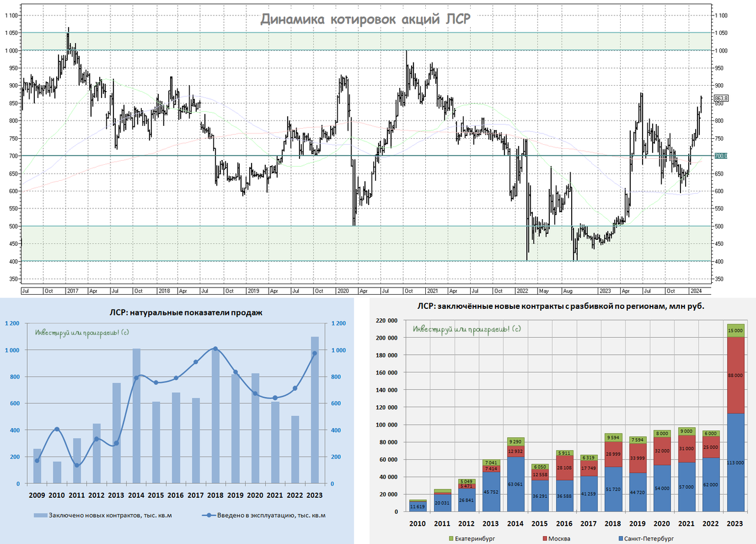Select the Екатеринбург legend entry
Viewport: 756px width, 544px height.
pos(472,539)
